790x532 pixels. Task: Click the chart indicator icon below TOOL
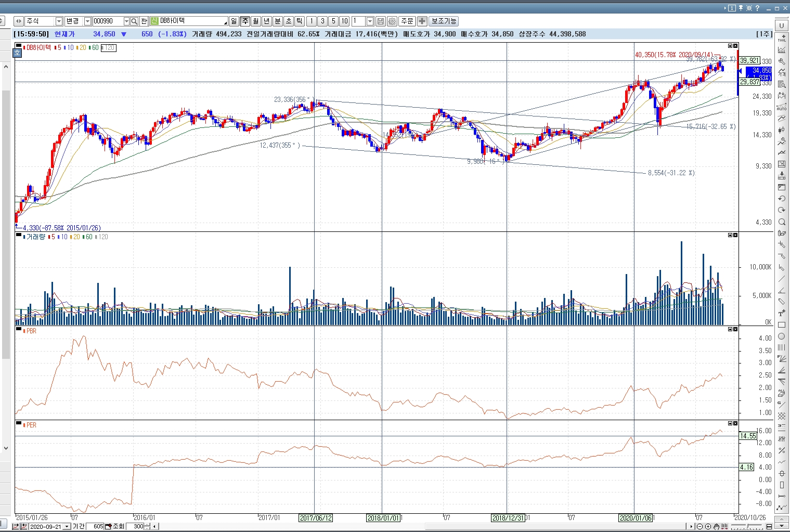pyautogui.click(x=782, y=50)
